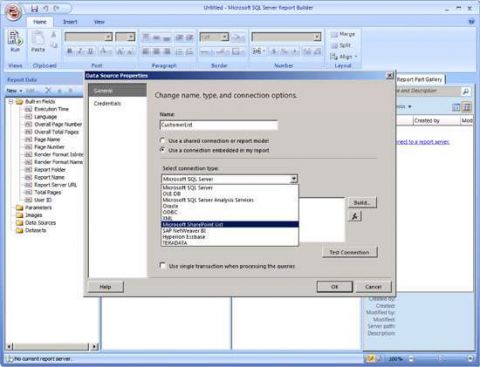Select 'Use a connection embedded in my report'
The width and height of the screenshot is (480, 367).
(163, 150)
